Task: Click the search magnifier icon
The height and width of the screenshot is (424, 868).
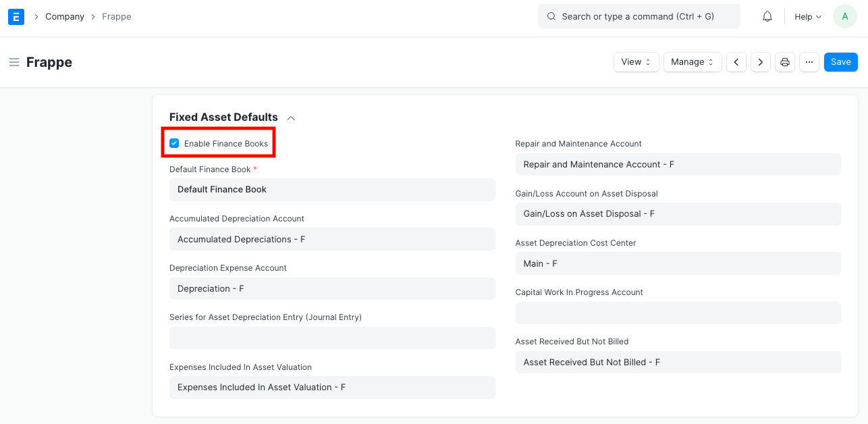Action: tap(551, 16)
